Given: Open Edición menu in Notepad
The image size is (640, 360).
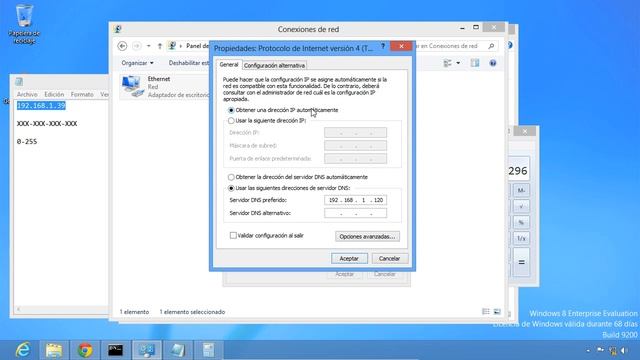Looking at the screenshot, I should click(x=54, y=94).
